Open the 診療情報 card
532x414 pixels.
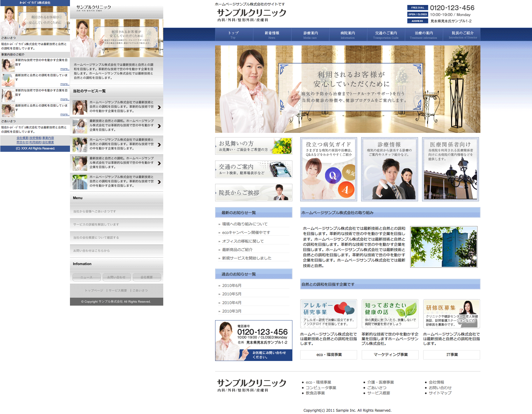[x=389, y=169]
